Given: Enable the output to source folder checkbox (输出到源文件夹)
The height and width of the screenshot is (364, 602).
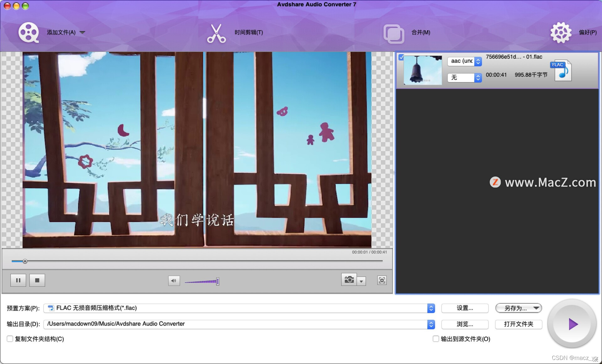Looking at the screenshot, I should tap(436, 339).
